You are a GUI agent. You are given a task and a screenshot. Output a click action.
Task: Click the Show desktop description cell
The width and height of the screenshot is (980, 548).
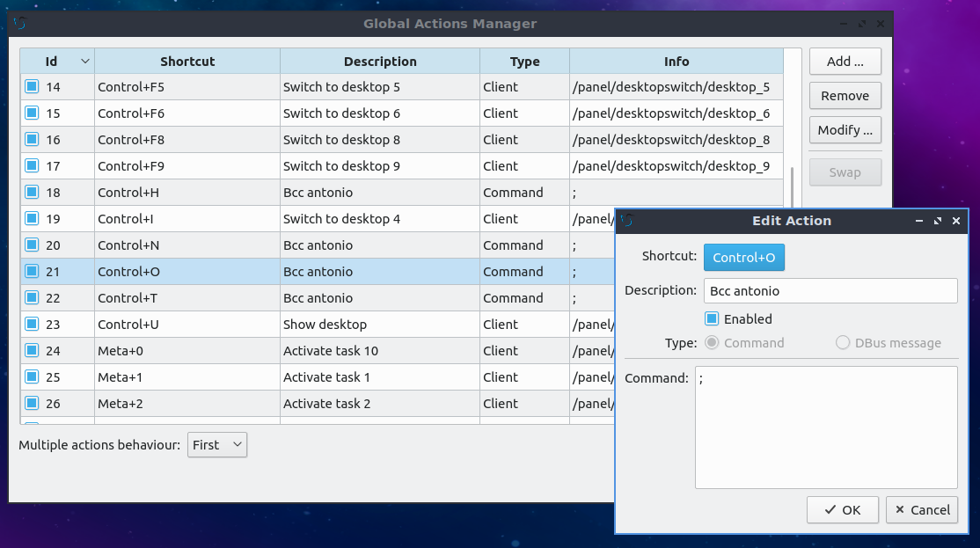(x=380, y=325)
